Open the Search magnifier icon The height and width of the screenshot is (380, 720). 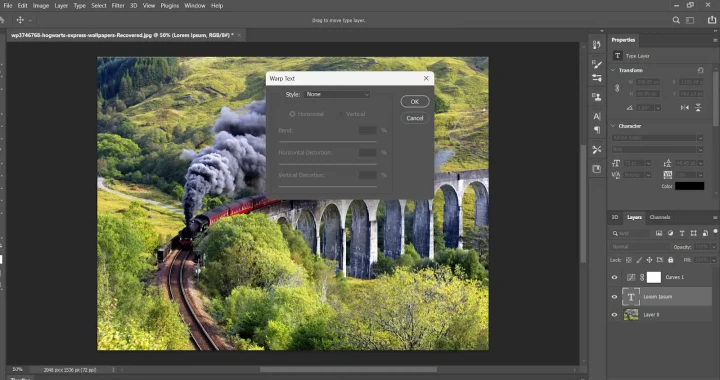pos(676,20)
